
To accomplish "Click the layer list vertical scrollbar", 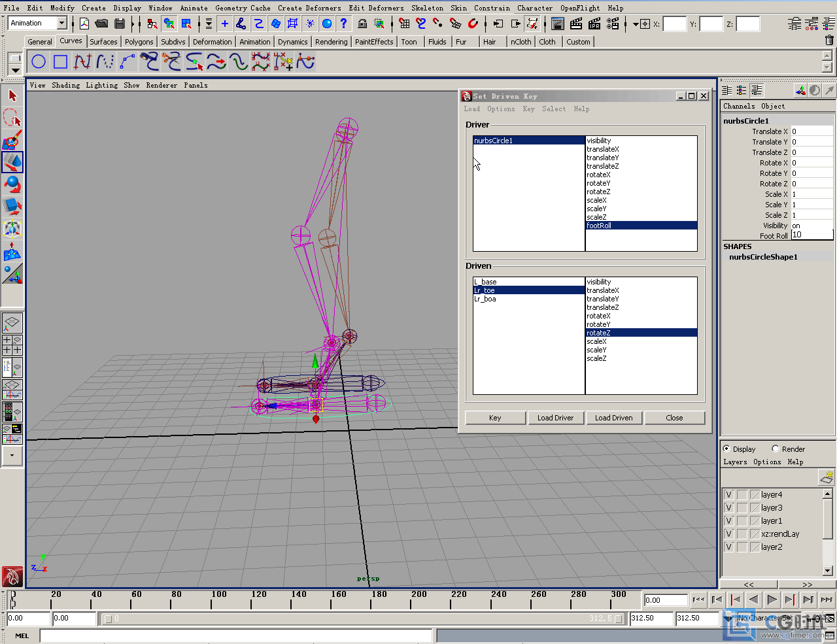I will click(x=828, y=532).
